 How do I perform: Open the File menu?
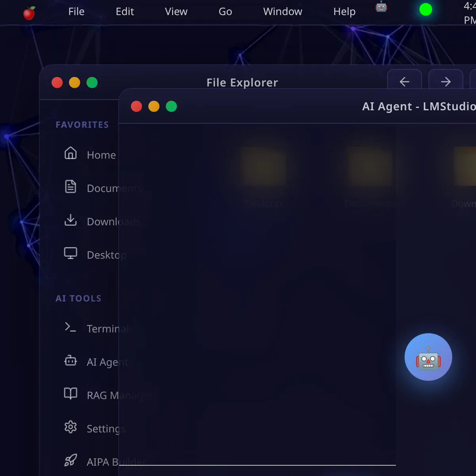point(76,12)
